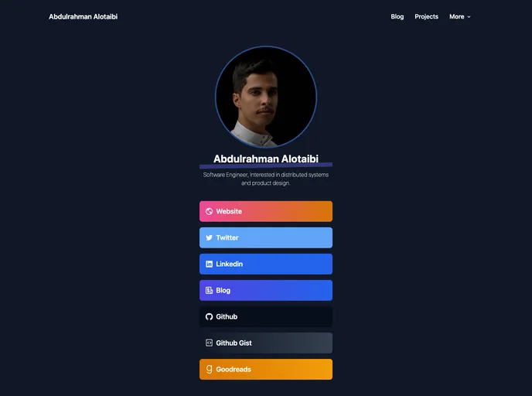Image resolution: width=532 pixels, height=396 pixels.
Task: Open the orange Goodreads button
Action: [x=266, y=369]
